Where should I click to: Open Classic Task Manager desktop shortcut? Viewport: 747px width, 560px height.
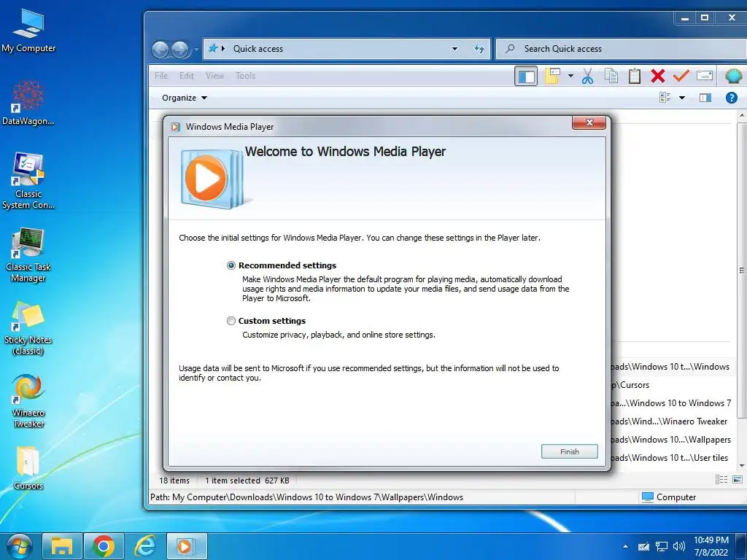tap(28, 255)
